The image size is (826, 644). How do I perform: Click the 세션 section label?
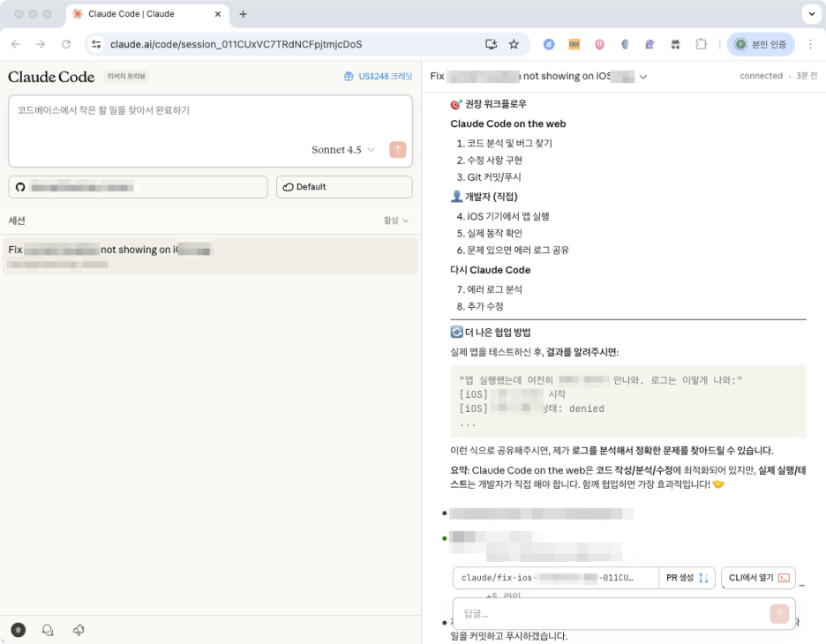[x=17, y=221]
